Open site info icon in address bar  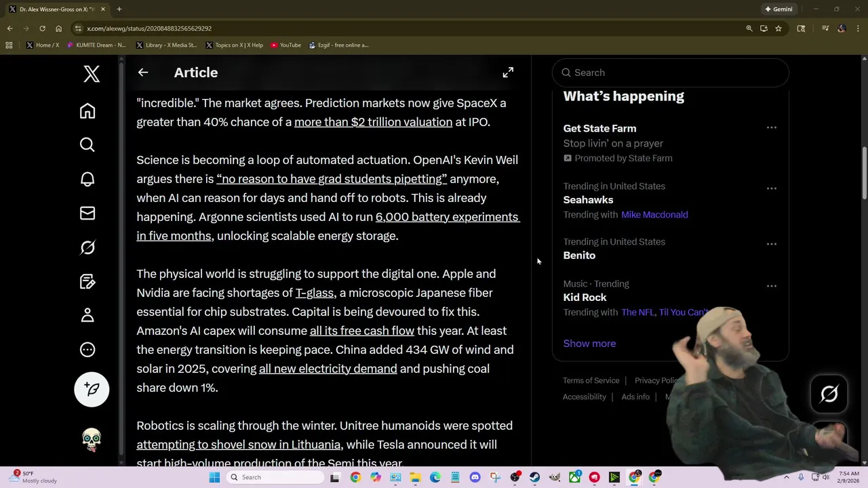(79, 28)
